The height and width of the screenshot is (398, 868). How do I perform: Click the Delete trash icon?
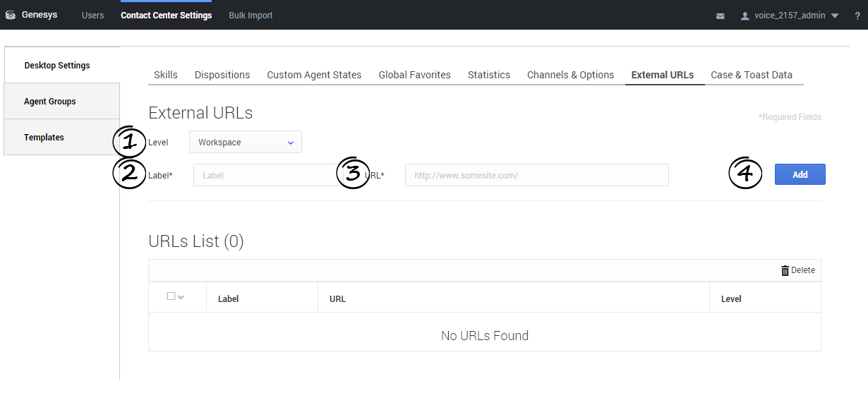785,270
